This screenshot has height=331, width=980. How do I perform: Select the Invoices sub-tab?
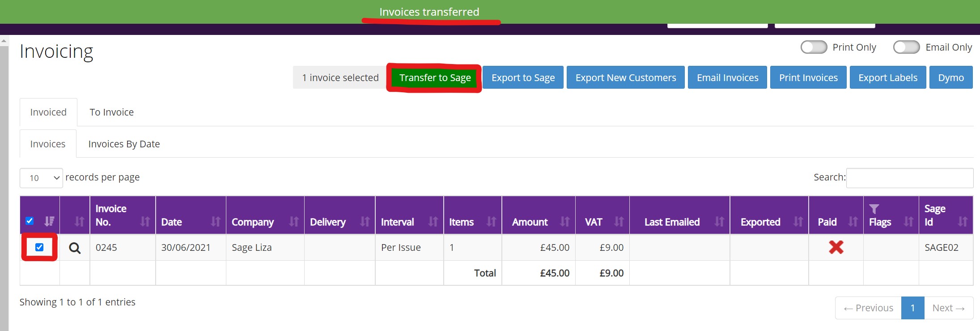pos(48,144)
